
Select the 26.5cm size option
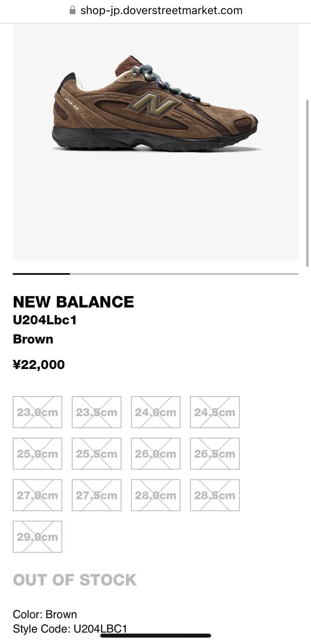pyautogui.click(x=215, y=453)
